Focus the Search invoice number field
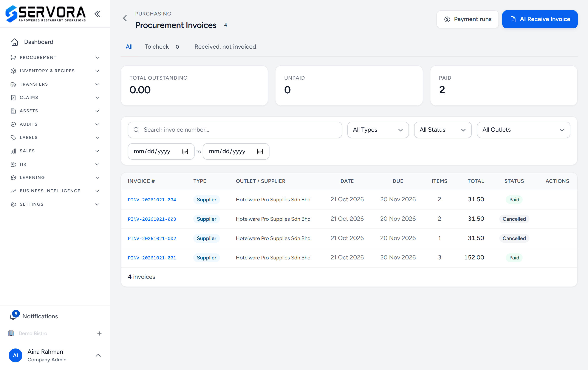 [235, 130]
